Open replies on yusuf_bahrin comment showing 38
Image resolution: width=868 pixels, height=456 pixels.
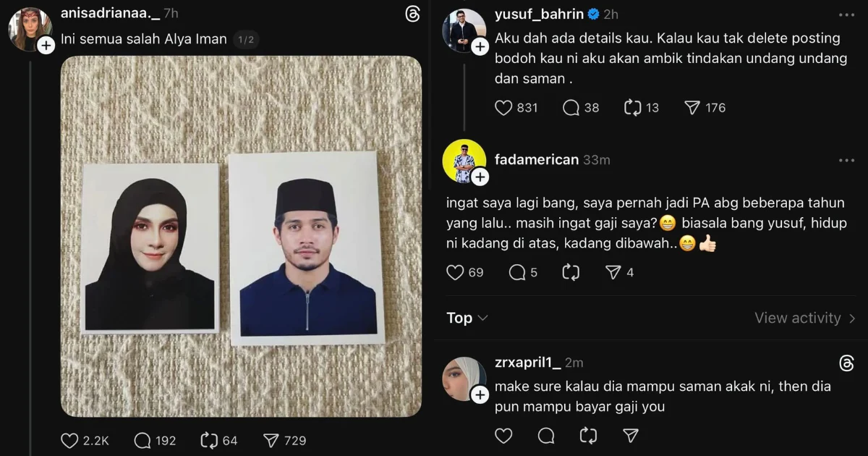pyautogui.click(x=571, y=108)
